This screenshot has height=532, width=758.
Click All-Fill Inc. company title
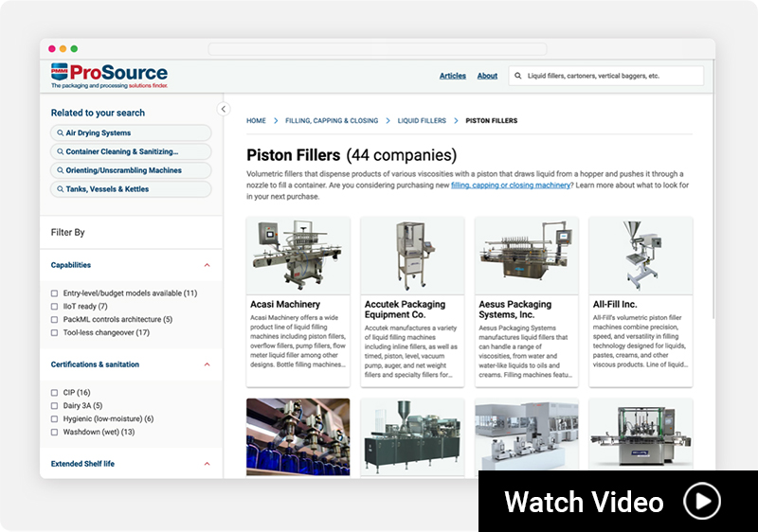[615, 305]
